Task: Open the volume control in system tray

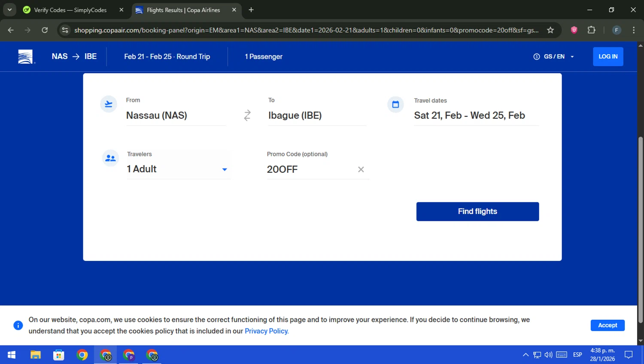Action: (548, 355)
